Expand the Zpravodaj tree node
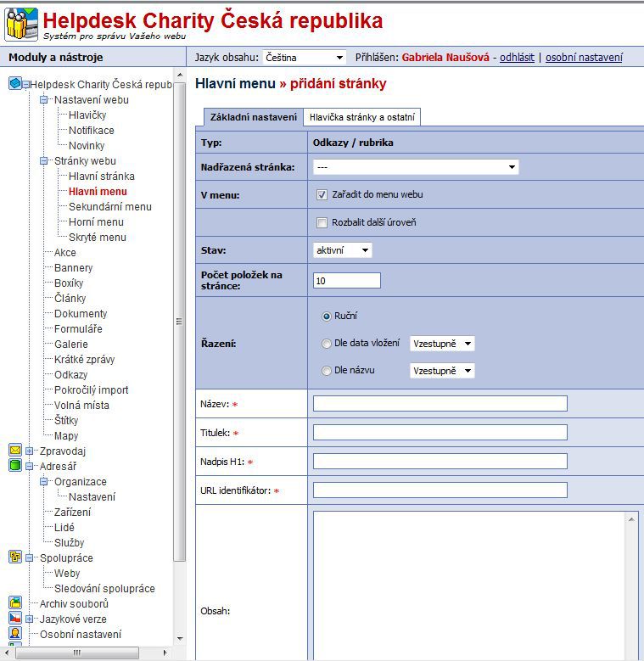644x661 pixels. (29, 451)
